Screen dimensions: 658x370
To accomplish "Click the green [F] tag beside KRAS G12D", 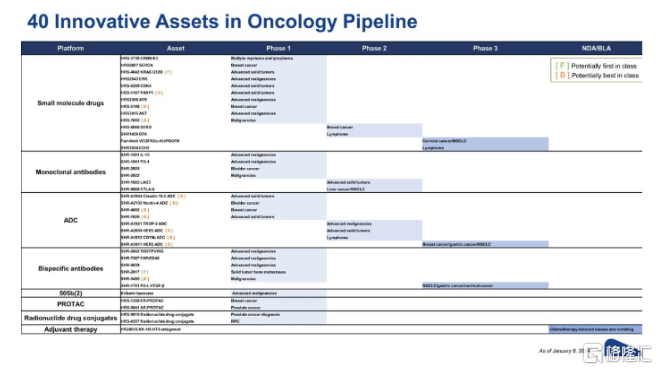I will (168, 72).
